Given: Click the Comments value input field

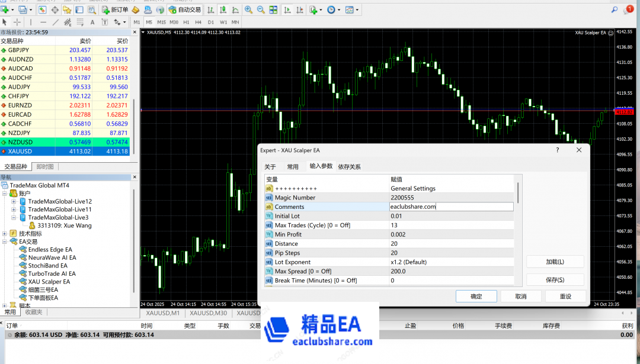Looking at the screenshot, I should click(451, 207).
